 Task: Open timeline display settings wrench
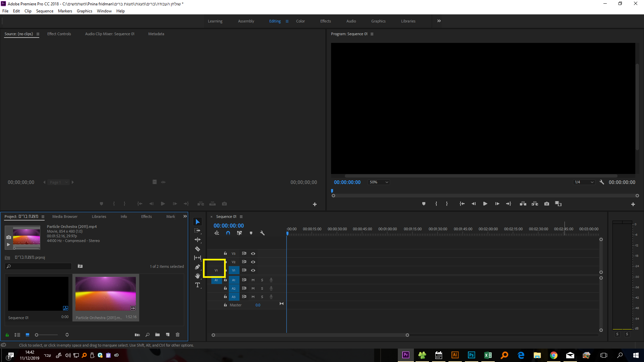(x=262, y=233)
